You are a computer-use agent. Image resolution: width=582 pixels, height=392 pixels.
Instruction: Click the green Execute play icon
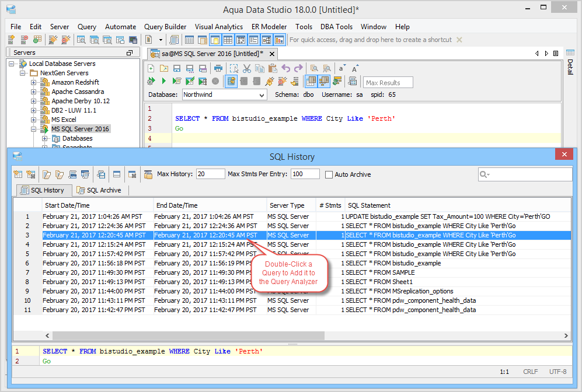[163, 81]
